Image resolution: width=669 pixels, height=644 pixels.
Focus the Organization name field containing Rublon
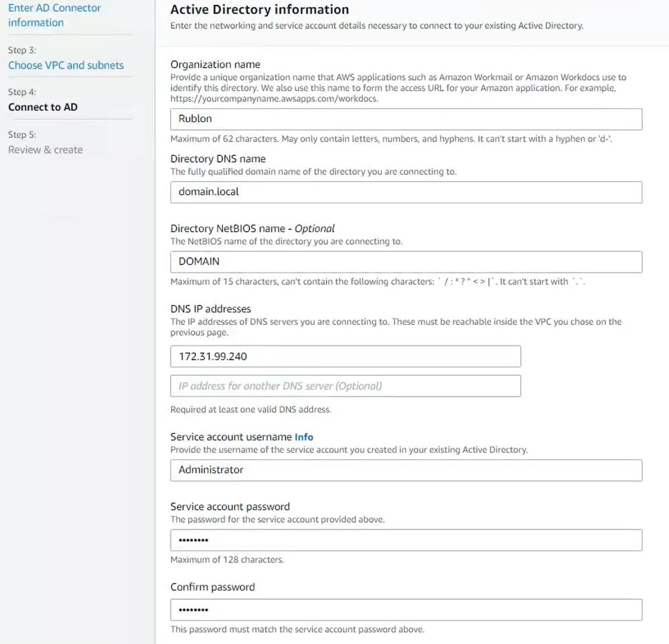406,119
